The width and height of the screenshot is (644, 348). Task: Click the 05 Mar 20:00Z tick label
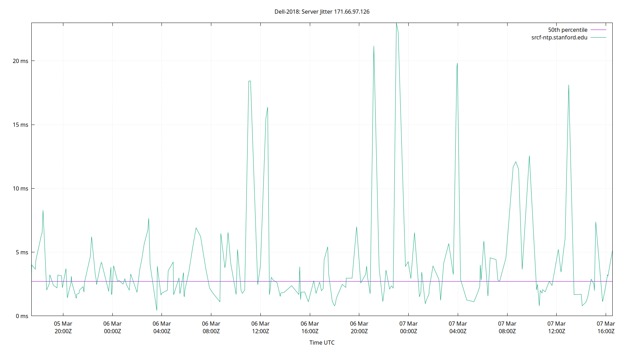(x=63, y=327)
